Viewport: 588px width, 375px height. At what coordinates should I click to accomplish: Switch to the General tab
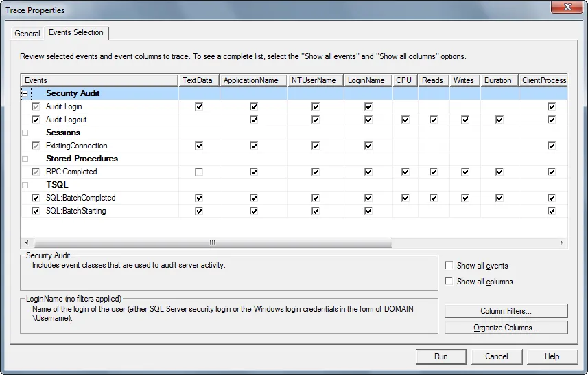point(27,34)
